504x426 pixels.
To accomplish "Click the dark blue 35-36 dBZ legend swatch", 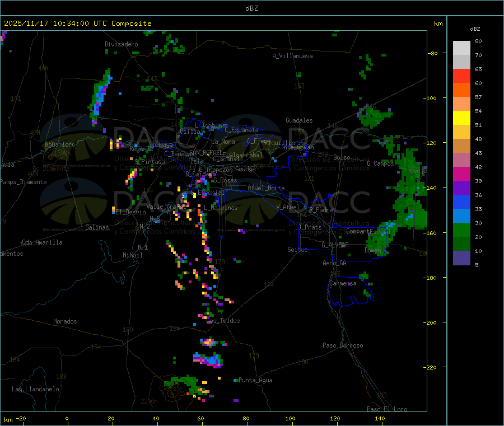I will coord(461,202).
